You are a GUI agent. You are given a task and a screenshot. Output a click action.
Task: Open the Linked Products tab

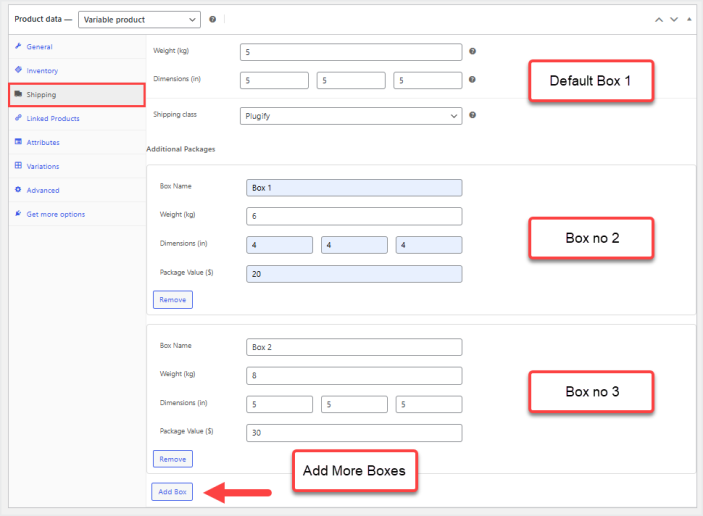pyautogui.click(x=77, y=118)
